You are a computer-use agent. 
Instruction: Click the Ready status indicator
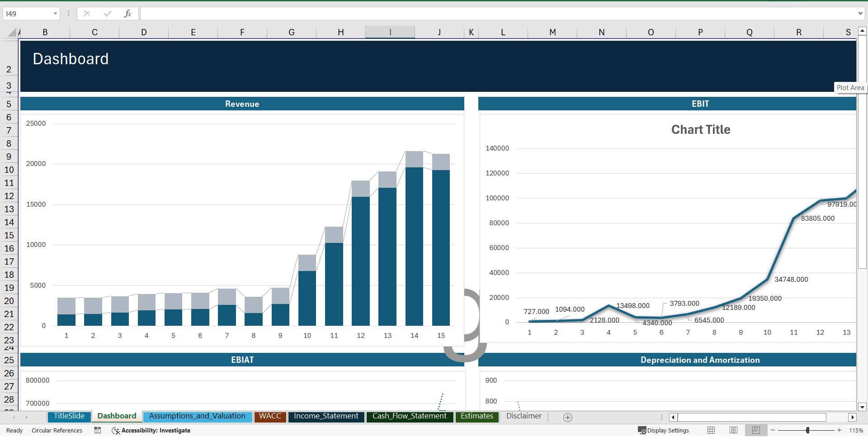point(14,430)
